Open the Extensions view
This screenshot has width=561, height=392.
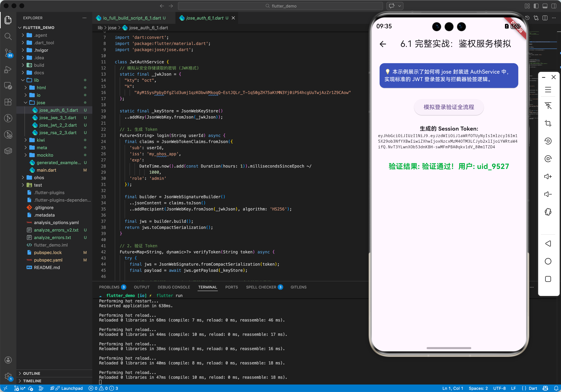[x=8, y=102]
